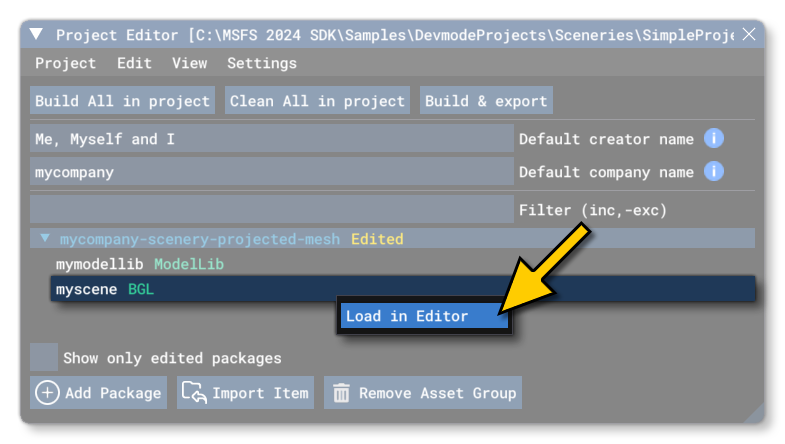
Task: Click the Default creator name text field
Action: click(x=271, y=139)
